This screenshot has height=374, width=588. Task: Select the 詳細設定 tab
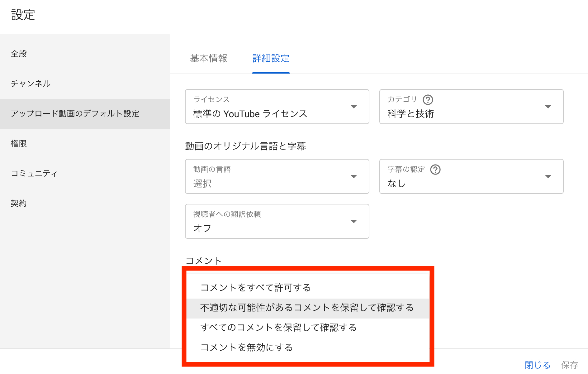271,58
